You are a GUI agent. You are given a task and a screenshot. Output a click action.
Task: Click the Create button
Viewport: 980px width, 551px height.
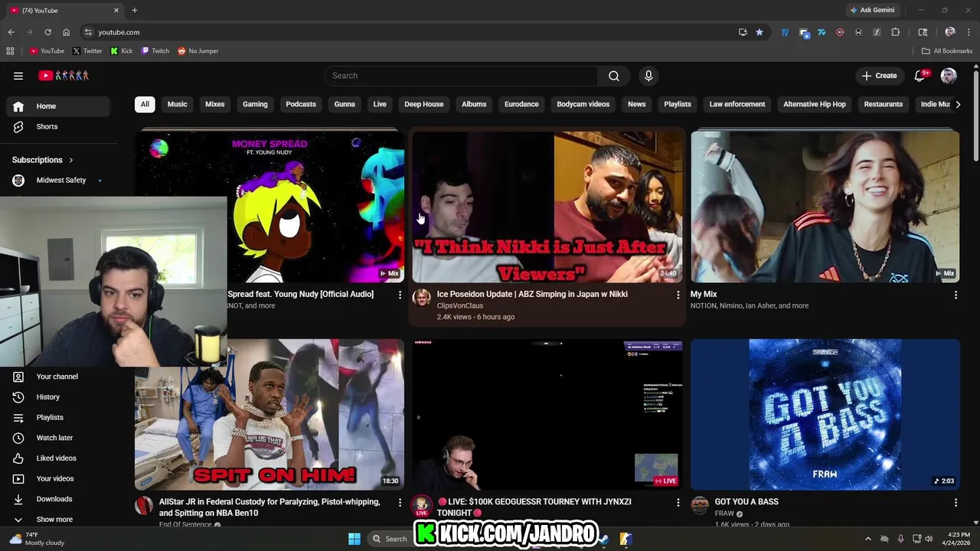pos(879,76)
